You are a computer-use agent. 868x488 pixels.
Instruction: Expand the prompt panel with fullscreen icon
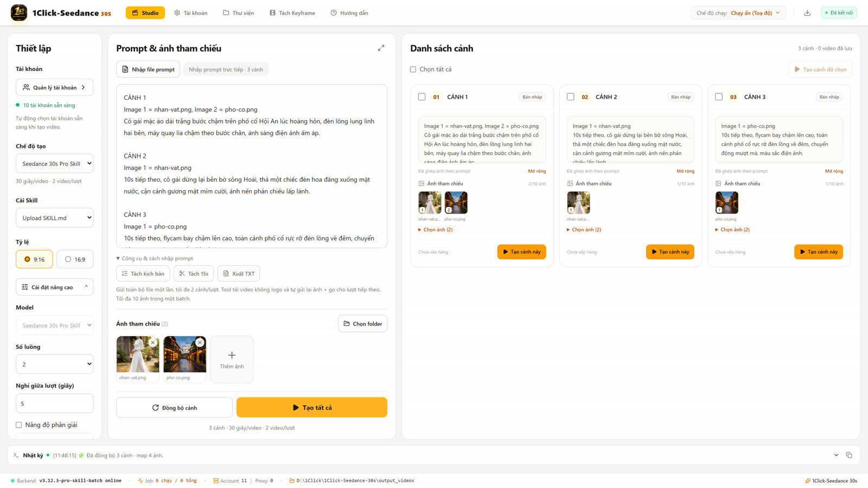pos(381,48)
